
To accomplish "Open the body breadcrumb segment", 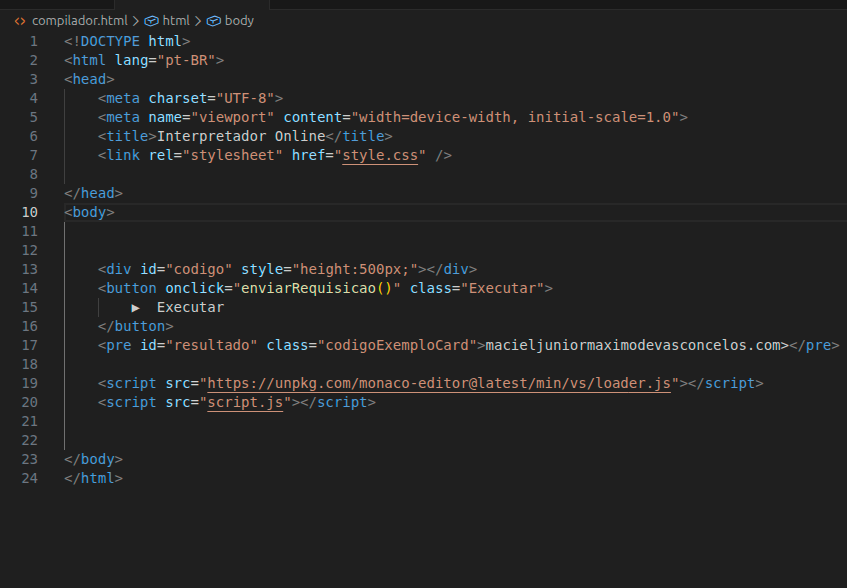I will tap(239, 21).
